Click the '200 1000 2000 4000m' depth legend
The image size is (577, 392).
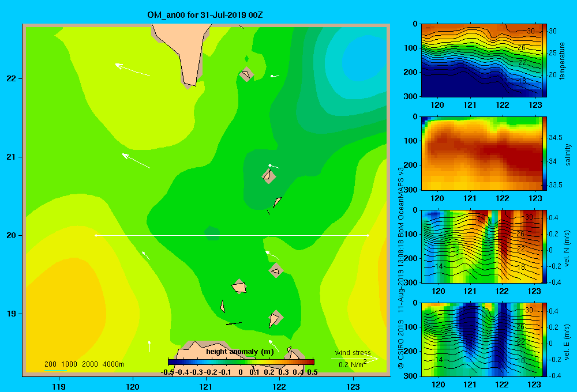click(84, 364)
